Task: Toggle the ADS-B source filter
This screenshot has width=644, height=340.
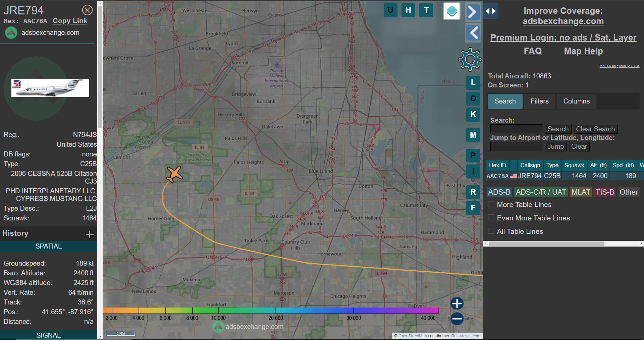Action: click(x=499, y=192)
